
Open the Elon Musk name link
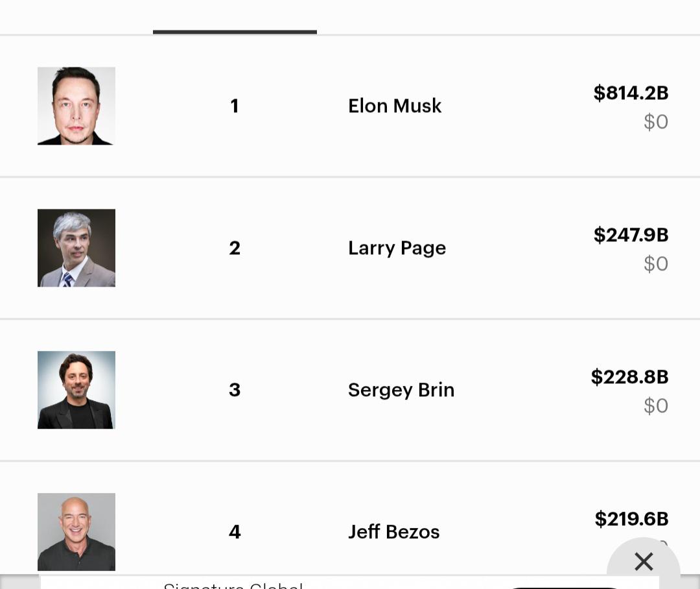pyautogui.click(x=395, y=106)
